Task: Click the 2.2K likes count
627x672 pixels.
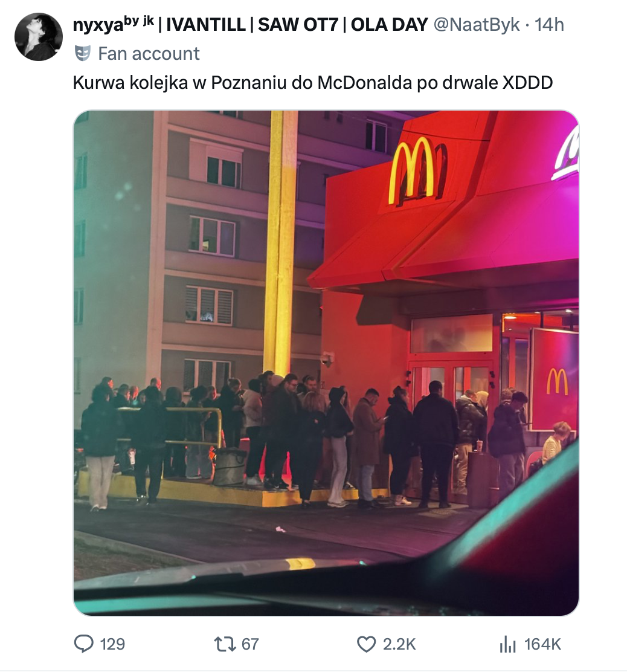Action: pos(399,644)
